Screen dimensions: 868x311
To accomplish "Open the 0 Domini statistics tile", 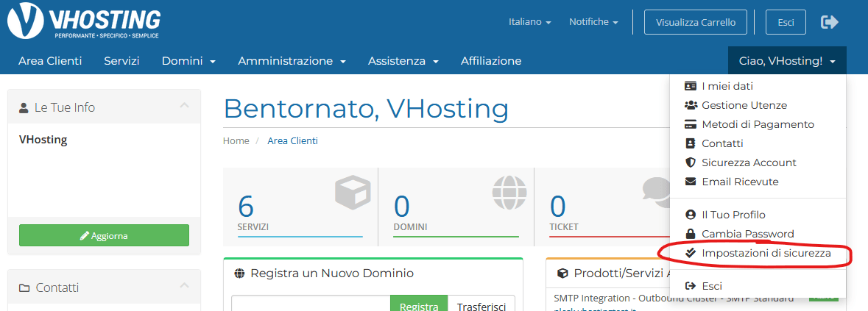I will click(456, 207).
